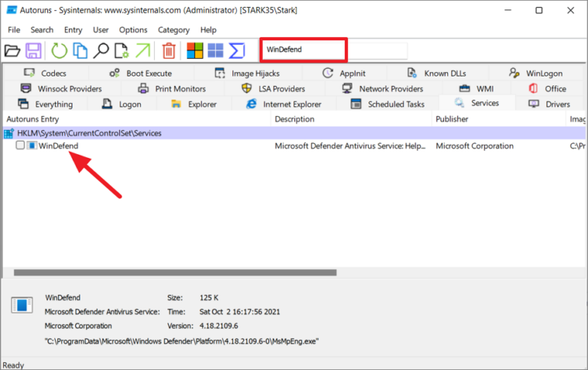Select the HKLM\System\CurrentControlSet\Services row
Image resolution: width=588 pixels, height=370 pixels.
tap(294, 133)
